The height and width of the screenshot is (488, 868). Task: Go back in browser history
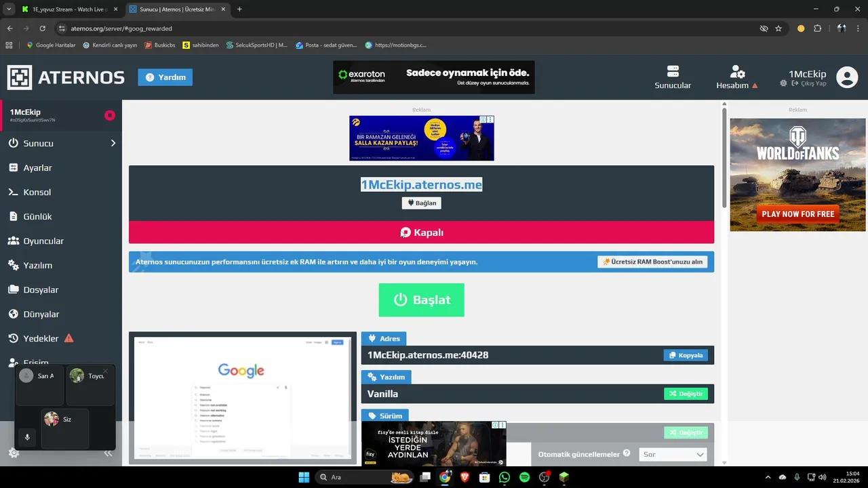pos(9,28)
